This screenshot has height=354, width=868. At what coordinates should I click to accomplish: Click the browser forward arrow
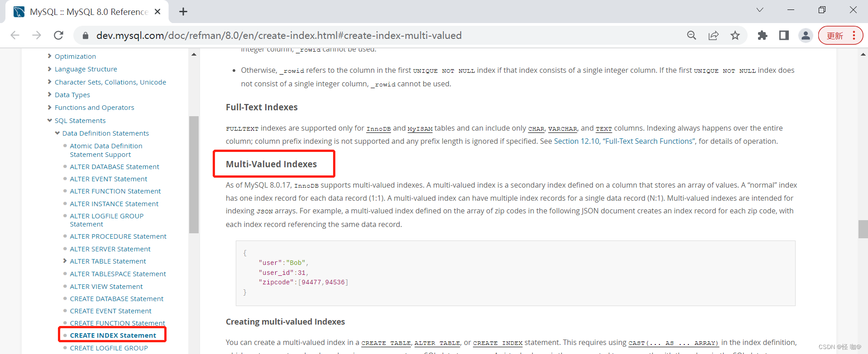pyautogui.click(x=37, y=35)
